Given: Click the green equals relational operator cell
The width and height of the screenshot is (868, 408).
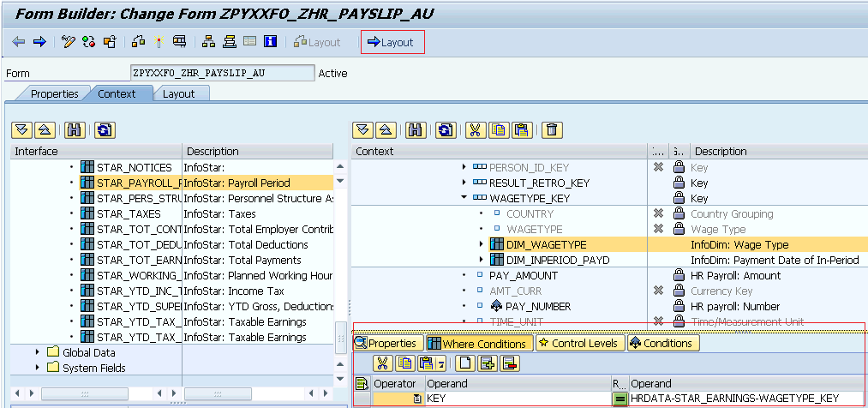Looking at the screenshot, I should [x=620, y=398].
